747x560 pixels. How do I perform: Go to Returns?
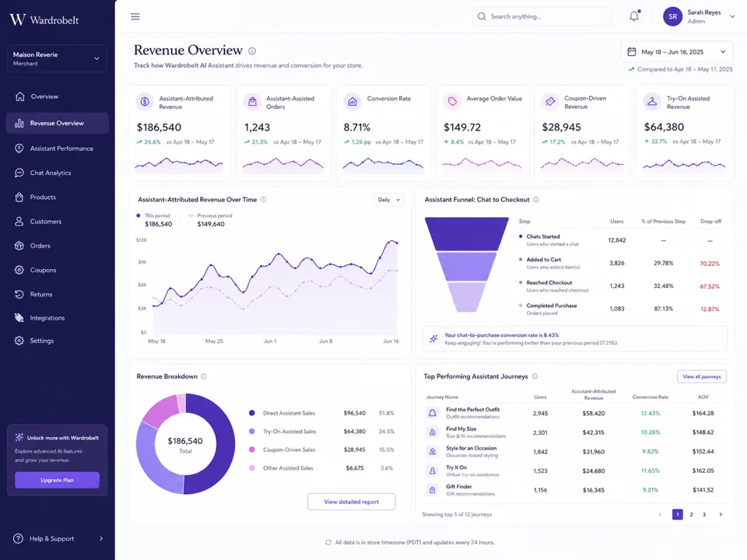(57, 294)
